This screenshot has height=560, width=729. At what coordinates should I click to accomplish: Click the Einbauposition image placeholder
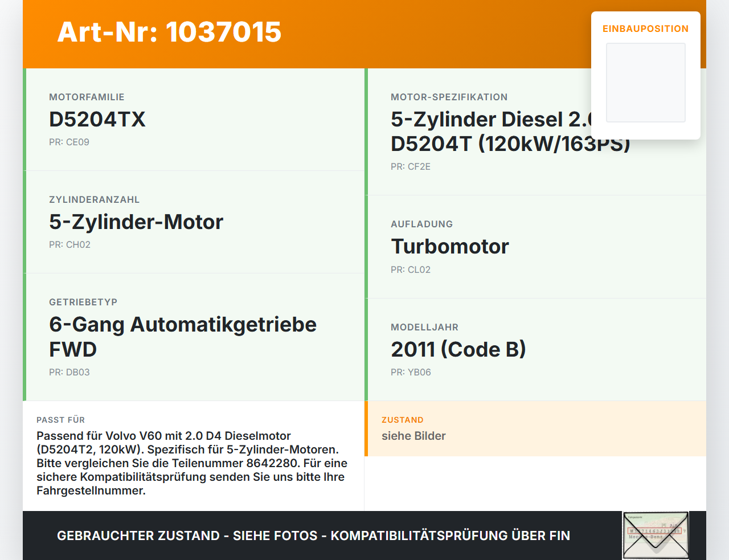point(646,83)
